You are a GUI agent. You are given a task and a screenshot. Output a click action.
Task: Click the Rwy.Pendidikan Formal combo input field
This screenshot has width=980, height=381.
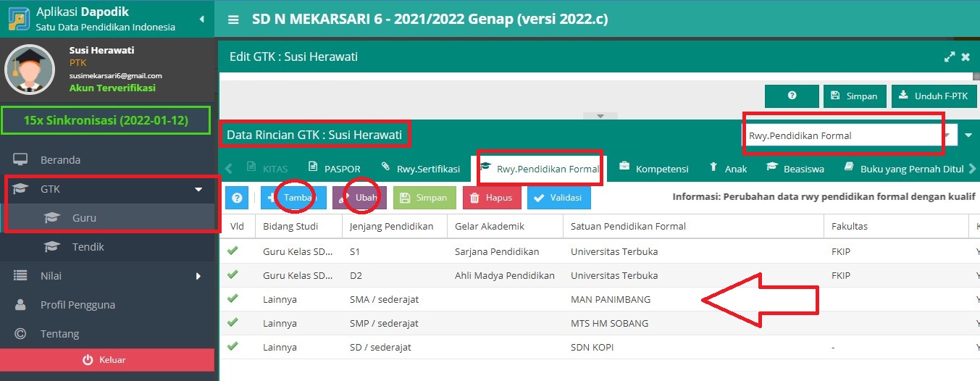click(841, 135)
